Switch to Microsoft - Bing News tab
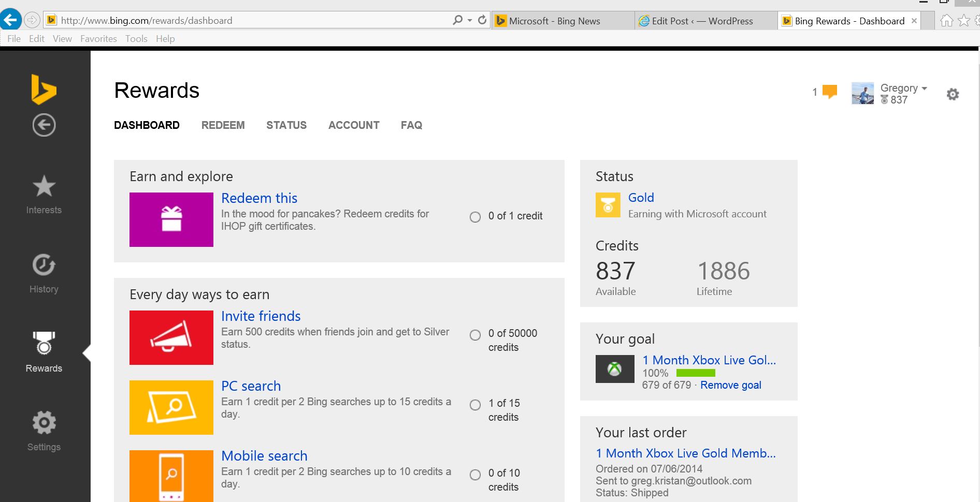This screenshot has width=980, height=502. [563, 21]
